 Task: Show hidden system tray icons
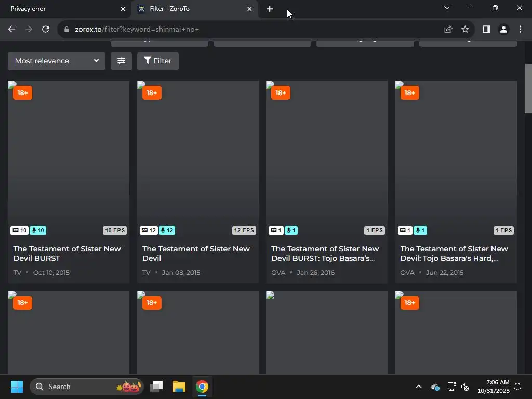point(419,387)
